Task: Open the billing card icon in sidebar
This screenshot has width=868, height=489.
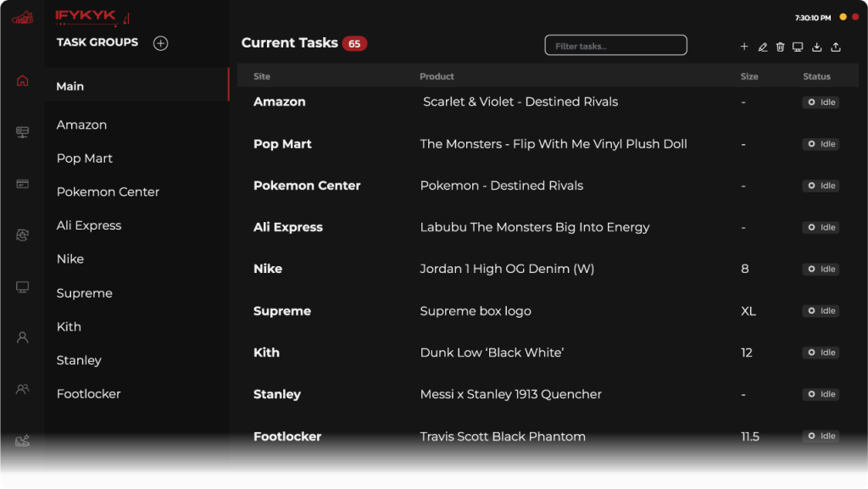Action: pos(23,183)
